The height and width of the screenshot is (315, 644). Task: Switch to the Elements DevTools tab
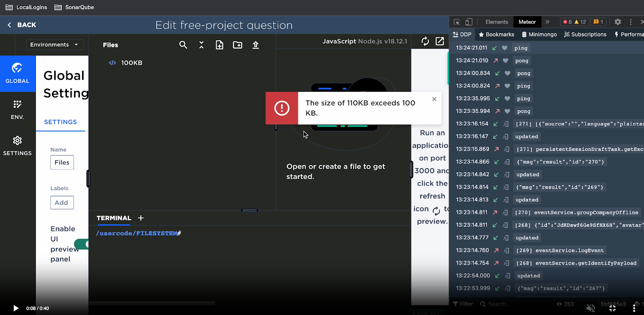(x=497, y=22)
